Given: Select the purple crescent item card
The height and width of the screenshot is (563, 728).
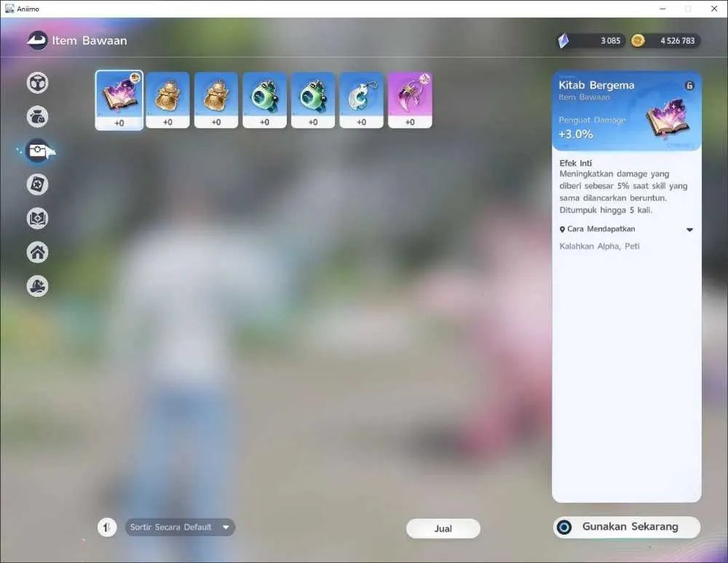Looking at the screenshot, I should [410, 100].
